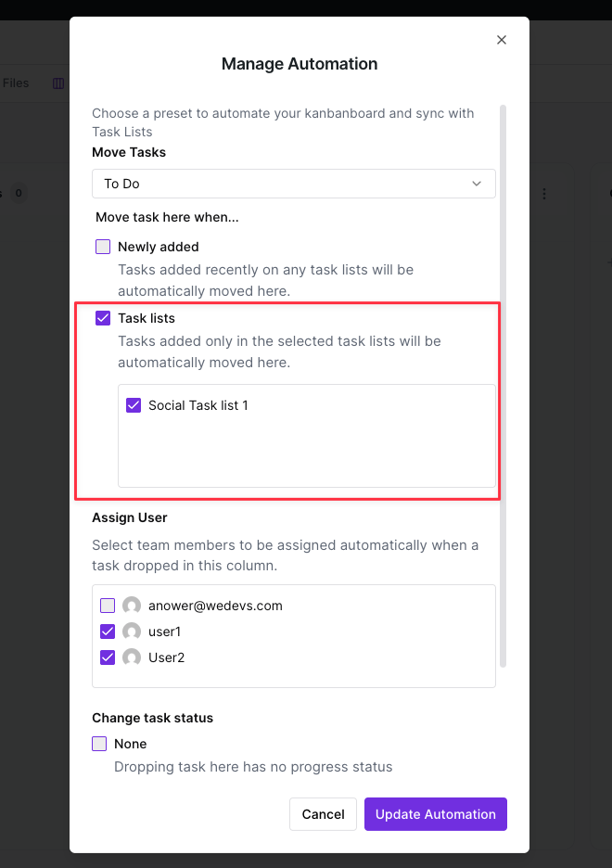The image size is (612, 868).
Task: Click anower@wedevs.com avatar icon
Action: tap(132, 606)
